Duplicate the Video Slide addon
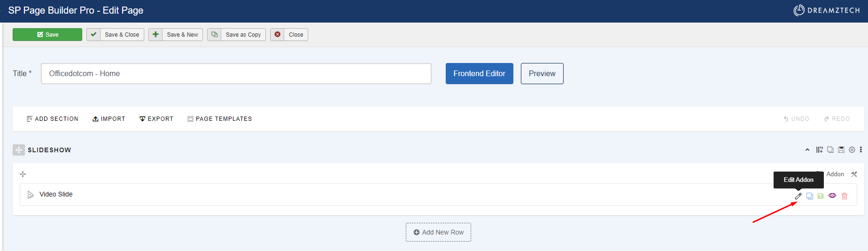 (809, 196)
